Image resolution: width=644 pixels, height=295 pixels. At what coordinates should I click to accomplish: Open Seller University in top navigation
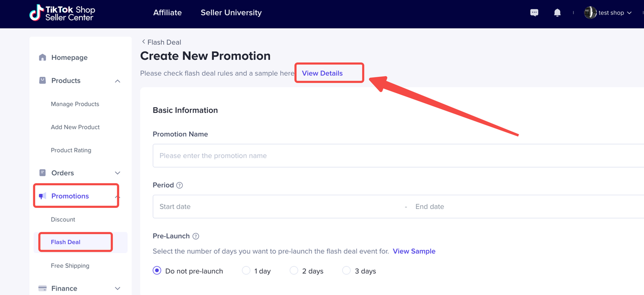pos(231,13)
